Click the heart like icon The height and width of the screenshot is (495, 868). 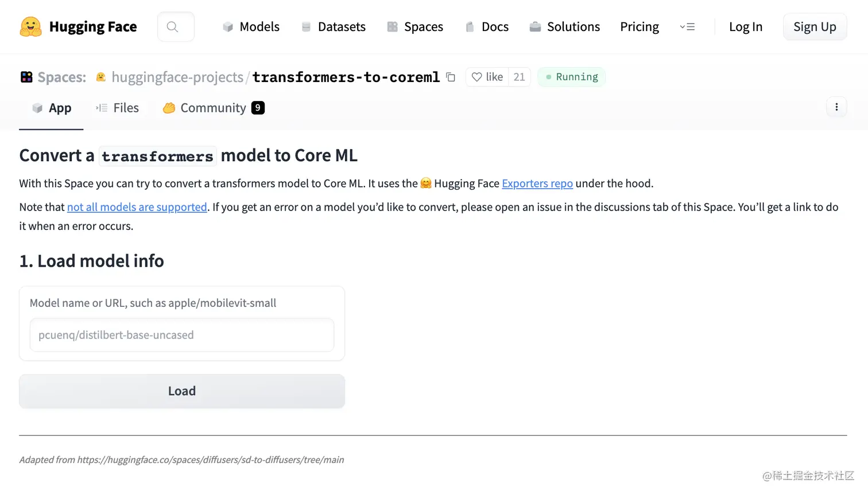(476, 77)
